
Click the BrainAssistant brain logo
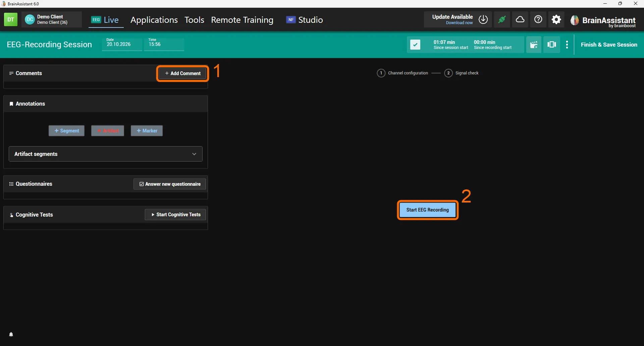(575, 20)
